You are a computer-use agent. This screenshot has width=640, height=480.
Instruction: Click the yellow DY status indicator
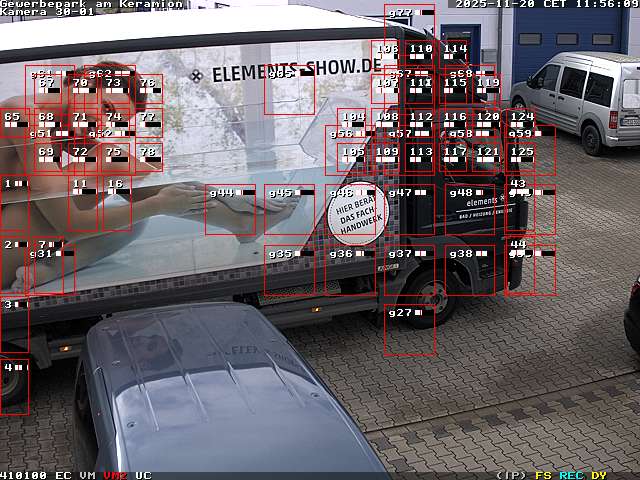click(x=598, y=475)
